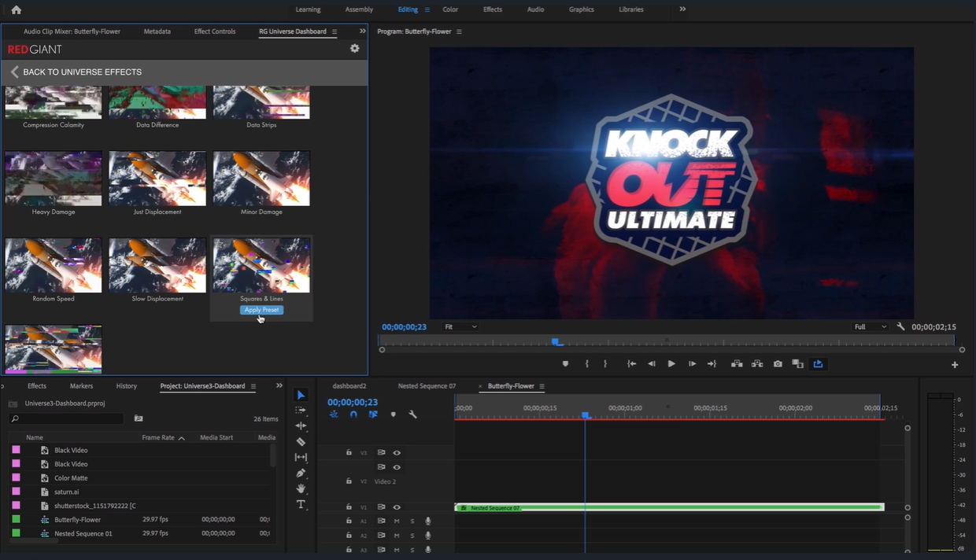
Task: Select the Hand tool
Action: click(301, 488)
